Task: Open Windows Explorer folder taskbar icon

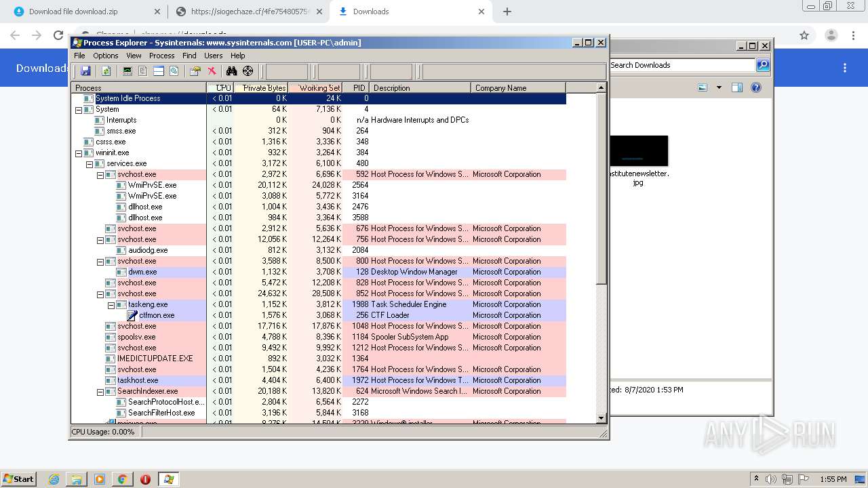Action: point(77,479)
